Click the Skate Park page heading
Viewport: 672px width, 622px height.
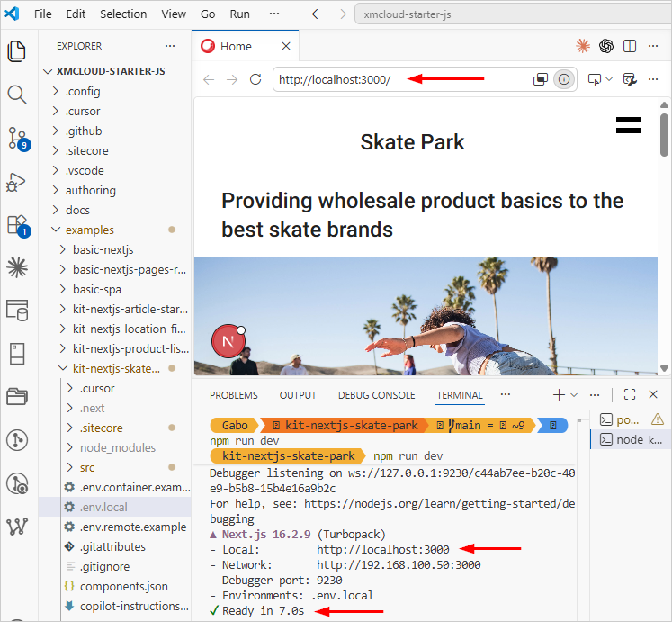pos(412,142)
